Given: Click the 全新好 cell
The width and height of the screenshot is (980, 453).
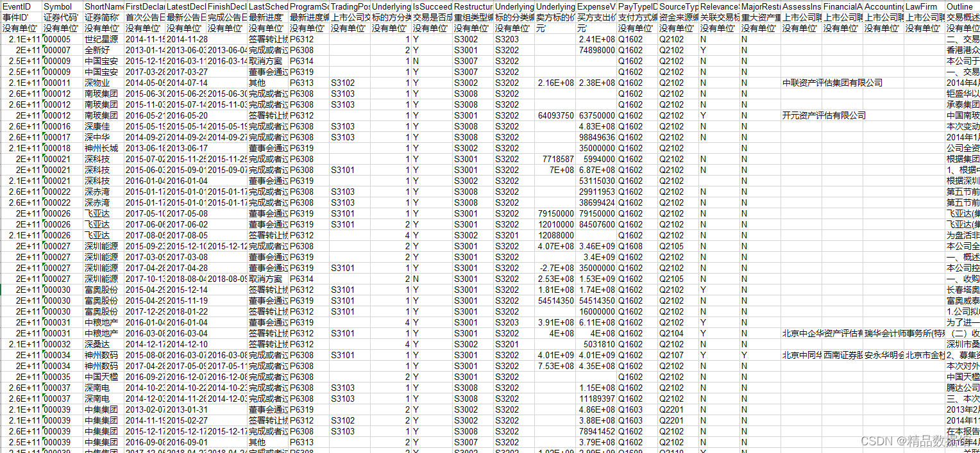Looking at the screenshot, I should [x=103, y=50].
